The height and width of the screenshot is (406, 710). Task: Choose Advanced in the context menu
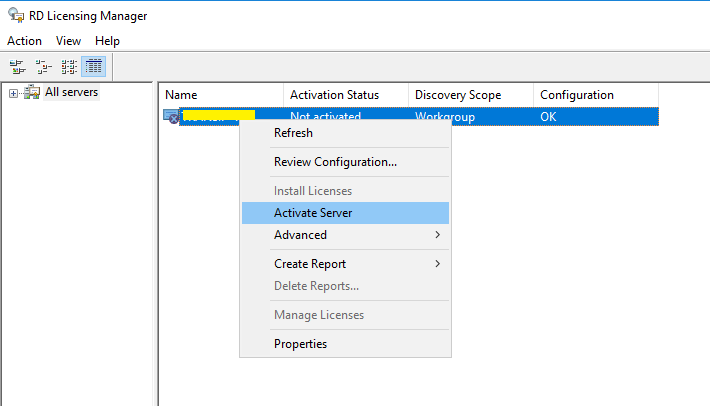345,235
